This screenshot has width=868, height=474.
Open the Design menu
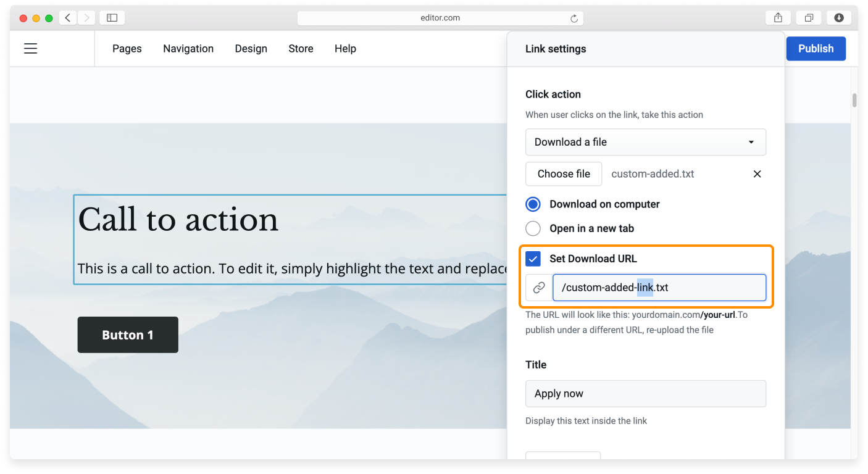click(251, 49)
